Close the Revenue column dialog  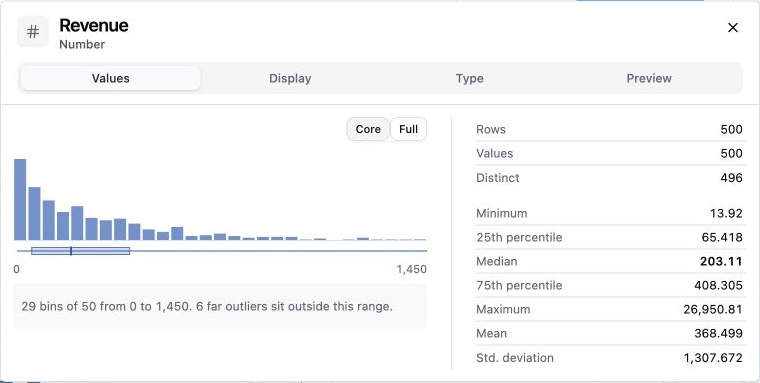(733, 28)
